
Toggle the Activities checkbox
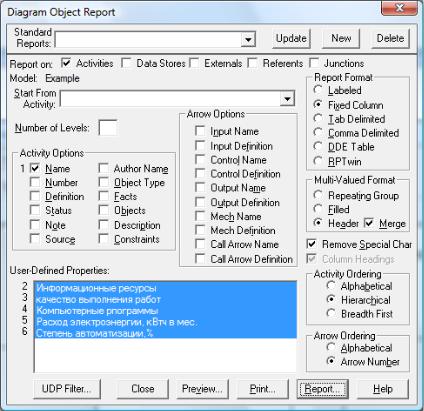66,63
